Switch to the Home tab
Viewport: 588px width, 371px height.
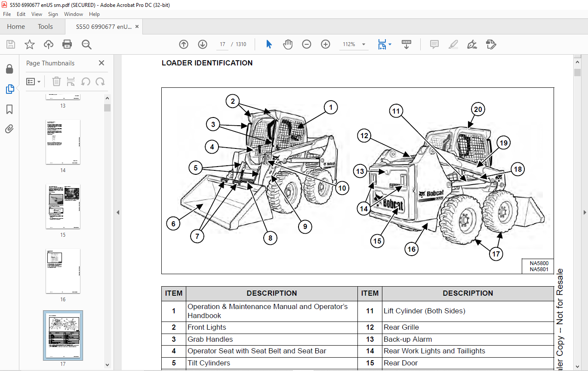(x=16, y=27)
